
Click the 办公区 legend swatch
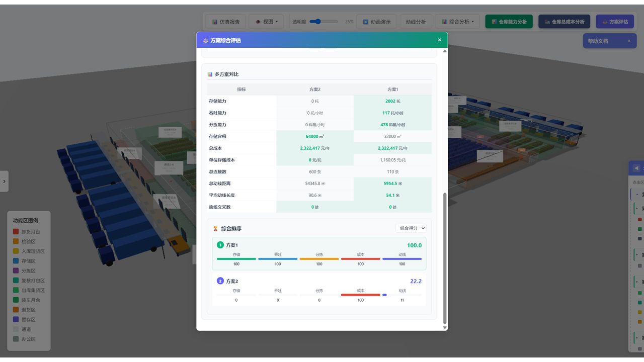(16, 339)
